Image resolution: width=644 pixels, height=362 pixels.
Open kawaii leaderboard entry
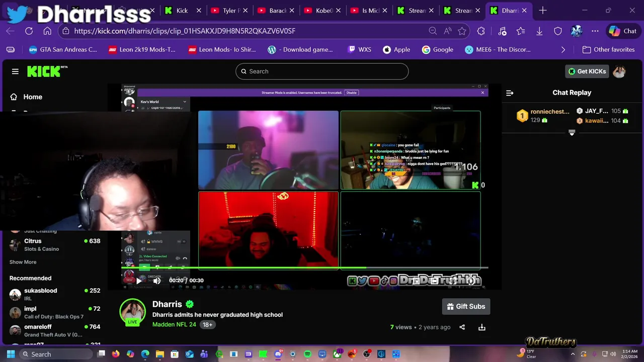coord(603,121)
